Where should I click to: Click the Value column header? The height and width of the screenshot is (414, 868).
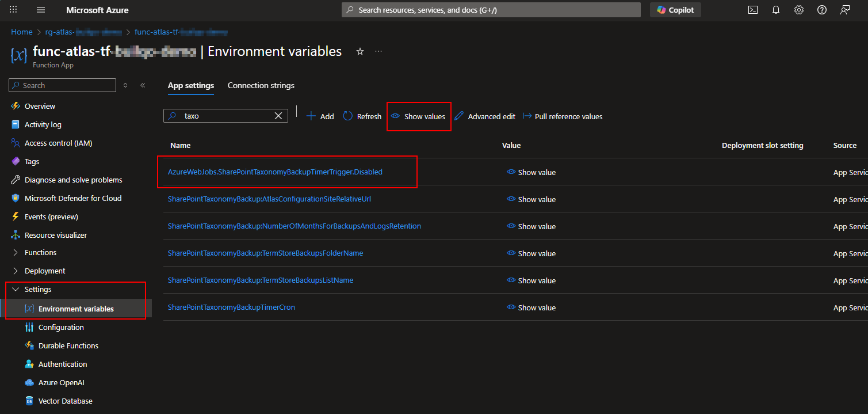click(511, 145)
